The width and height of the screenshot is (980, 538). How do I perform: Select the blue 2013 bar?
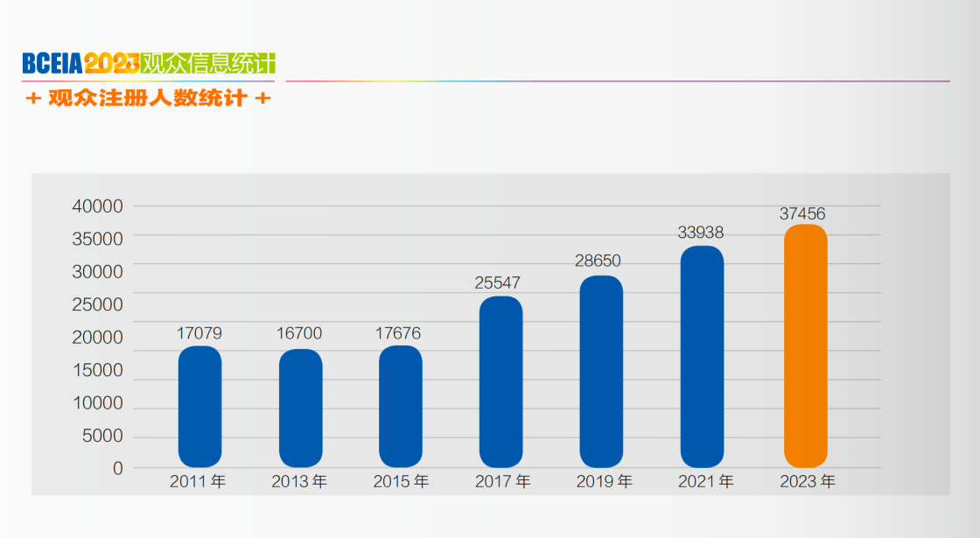point(300,408)
